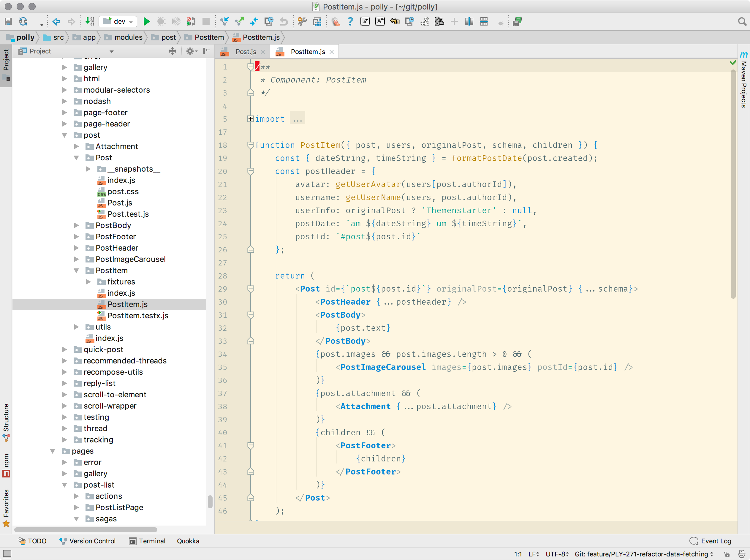This screenshot has height=560, width=750.
Task: Click the project tree horizontal scrollbar
Action: click(86, 530)
